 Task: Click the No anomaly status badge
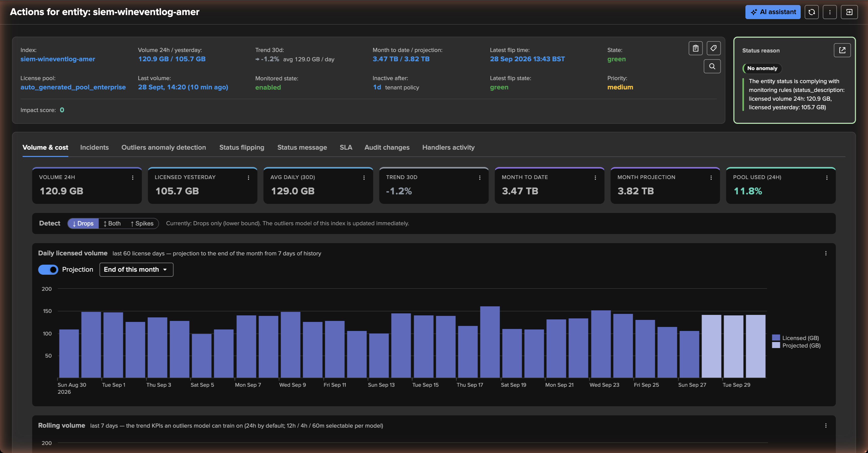762,68
